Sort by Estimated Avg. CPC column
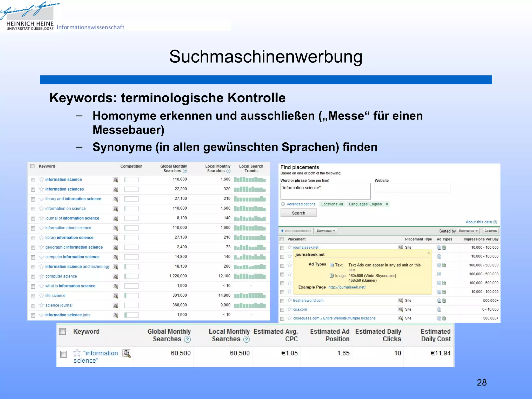Viewport: 532px width, 399px height. 276,335
